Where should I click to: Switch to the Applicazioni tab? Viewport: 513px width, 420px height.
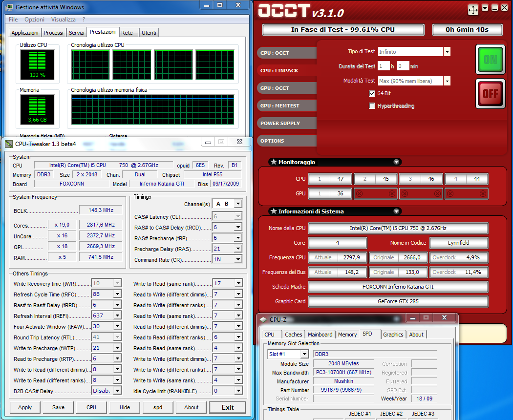25,33
